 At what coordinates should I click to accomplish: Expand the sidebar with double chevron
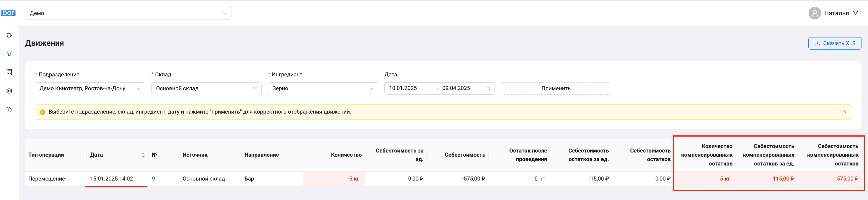click(x=9, y=110)
